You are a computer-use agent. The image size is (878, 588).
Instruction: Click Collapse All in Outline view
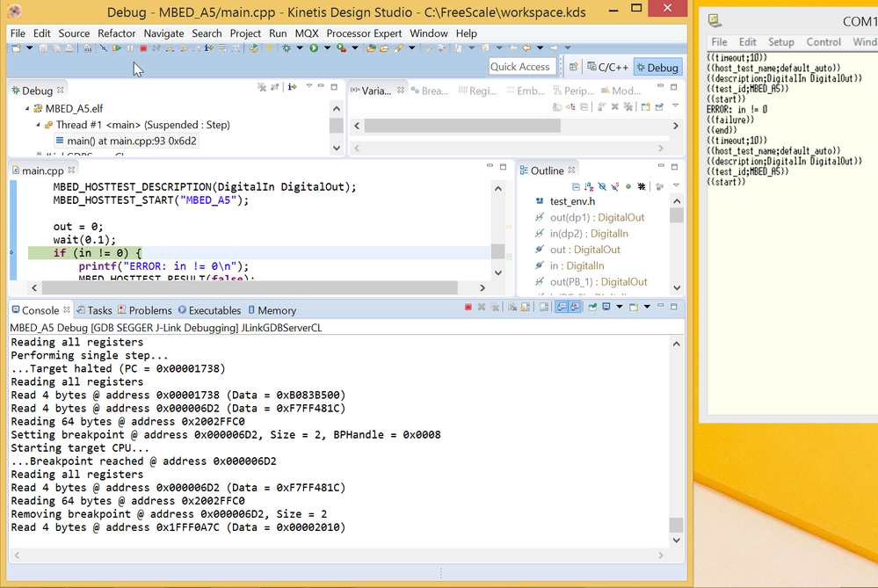click(x=575, y=186)
